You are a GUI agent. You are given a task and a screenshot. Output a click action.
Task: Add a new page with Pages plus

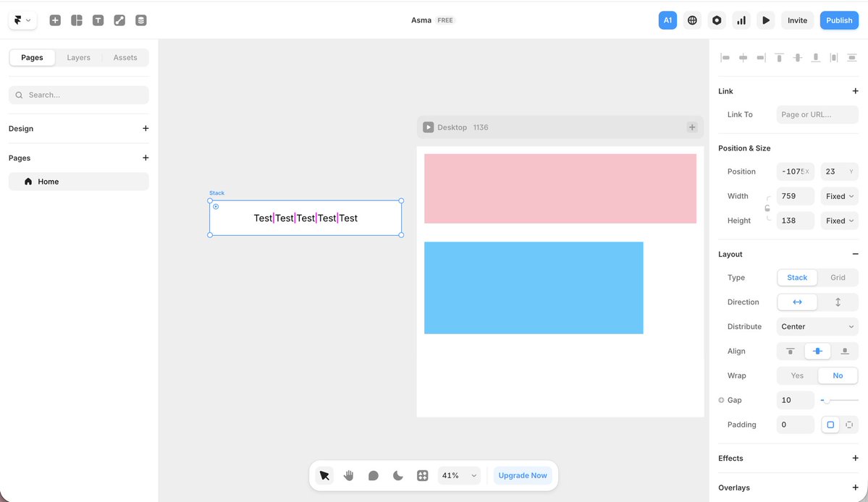pyautogui.click(x=146, y=158)
